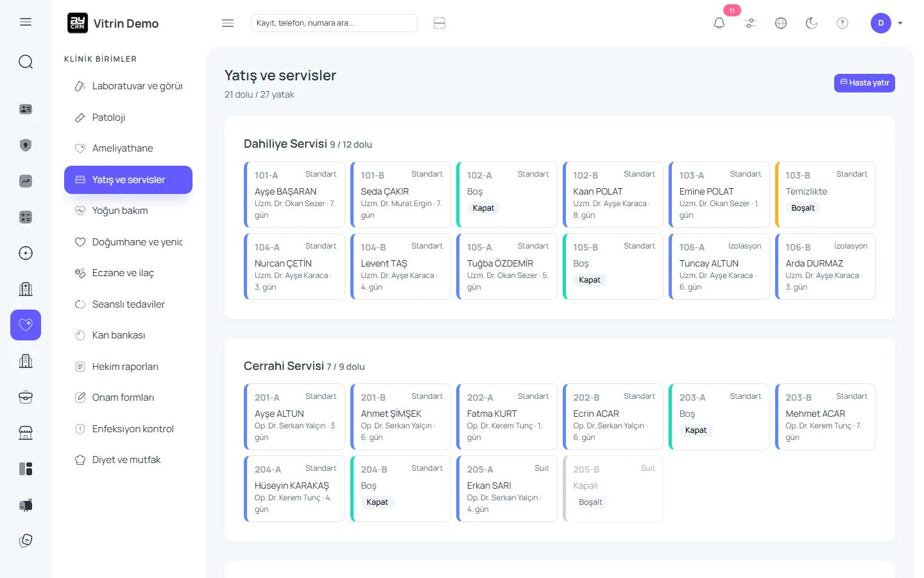Click Boşalt on bed 103-B

coord(803,208)
